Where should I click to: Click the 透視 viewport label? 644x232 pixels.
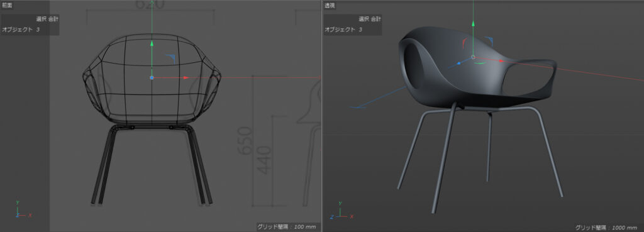(330, 5)
